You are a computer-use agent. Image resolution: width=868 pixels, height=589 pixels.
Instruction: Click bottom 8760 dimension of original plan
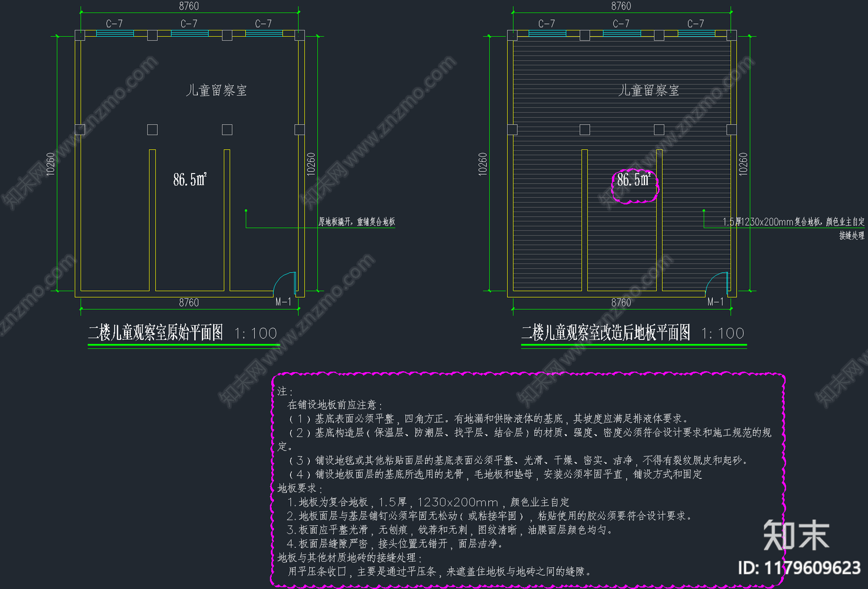click(x=189, y=303)
